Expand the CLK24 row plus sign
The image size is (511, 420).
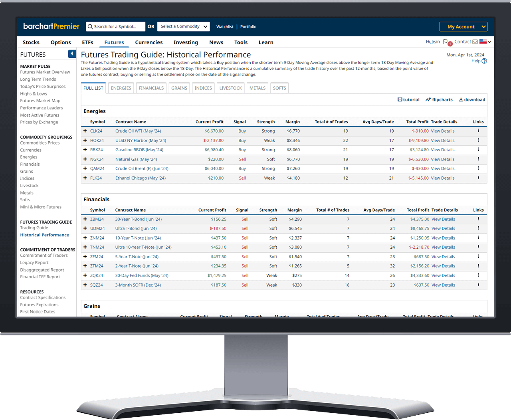(85, 131)
